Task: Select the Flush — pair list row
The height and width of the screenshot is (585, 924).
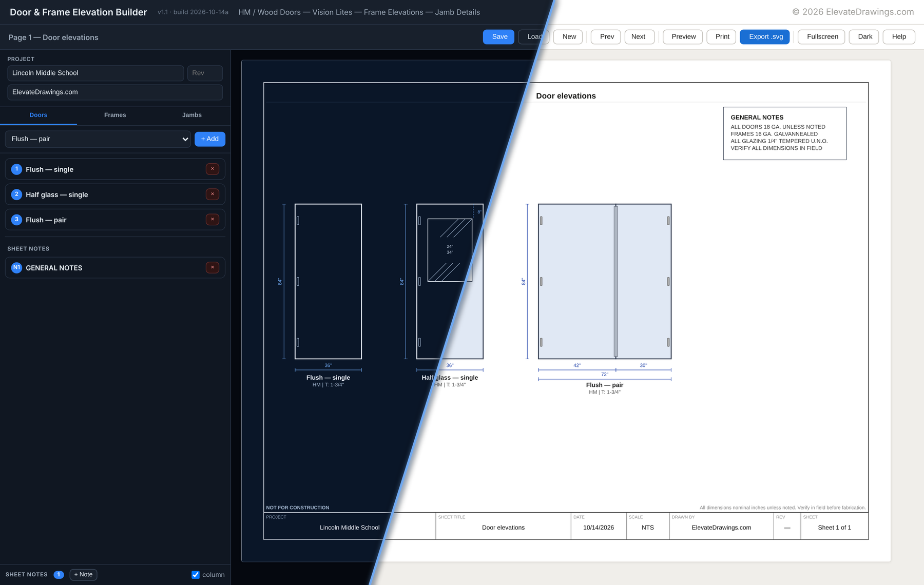Action: point(115,220)
